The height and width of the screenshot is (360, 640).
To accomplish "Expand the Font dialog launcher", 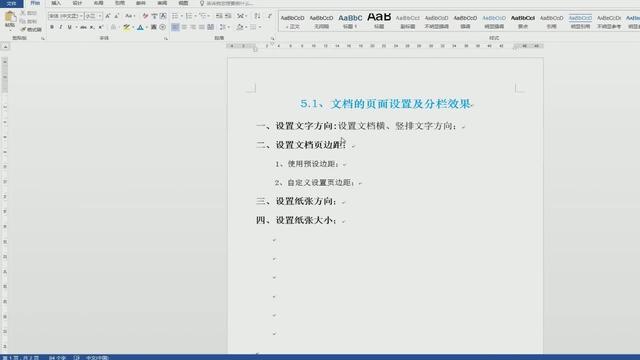I will [166, 38].
